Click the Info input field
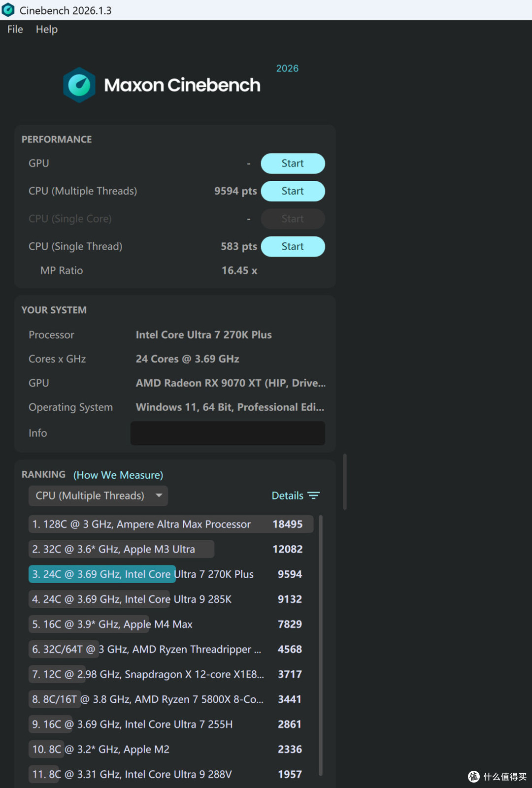Screen dimensions: 532x788 (x=228, y=433)
